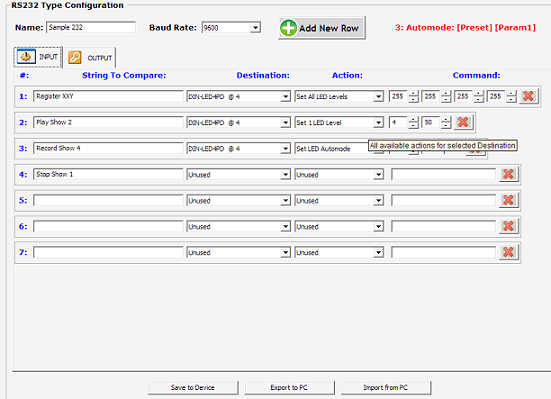Viewport: 551px width, 399px height.
Task: Open row 4 Action Unused dropdown
Action: (x=378, y=174)
